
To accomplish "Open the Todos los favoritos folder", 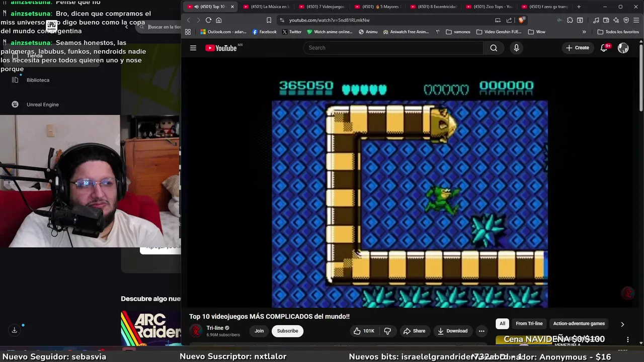I will 618,32.
